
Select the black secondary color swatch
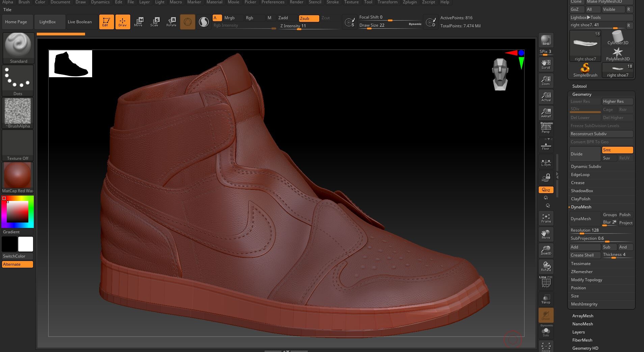click(x=9, y=244)
